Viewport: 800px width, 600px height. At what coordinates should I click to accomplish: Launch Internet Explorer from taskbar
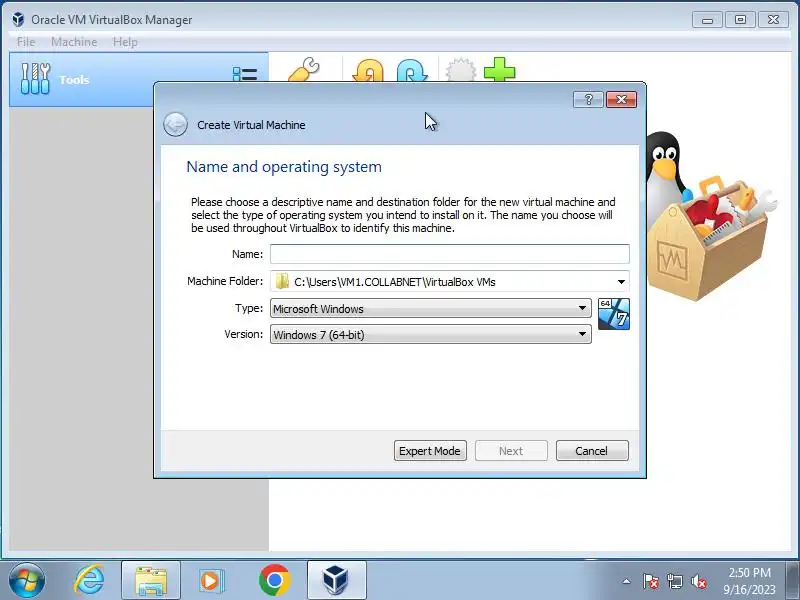(89, 581)
